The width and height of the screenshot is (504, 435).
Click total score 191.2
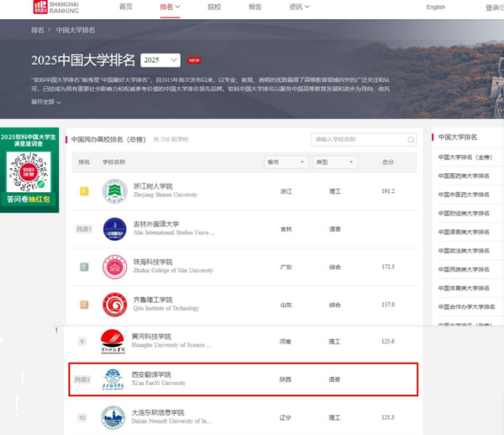point(388,191)
